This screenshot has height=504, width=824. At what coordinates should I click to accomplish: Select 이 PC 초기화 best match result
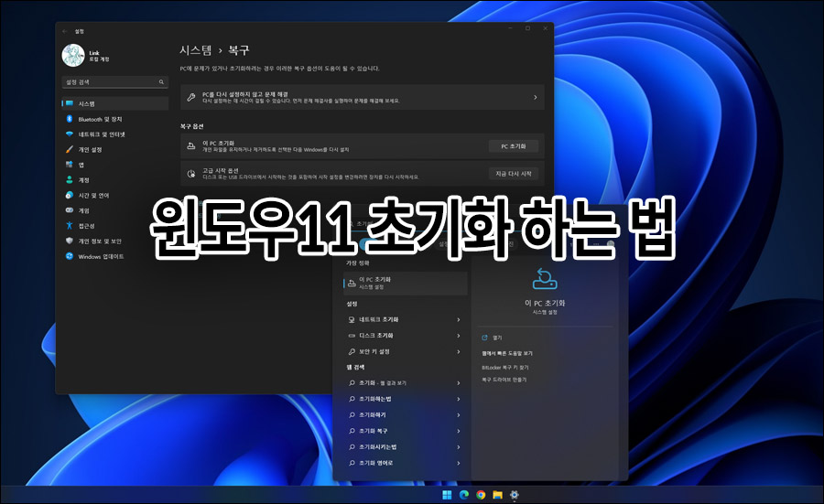pyautogui.click(x=406, y=283)
